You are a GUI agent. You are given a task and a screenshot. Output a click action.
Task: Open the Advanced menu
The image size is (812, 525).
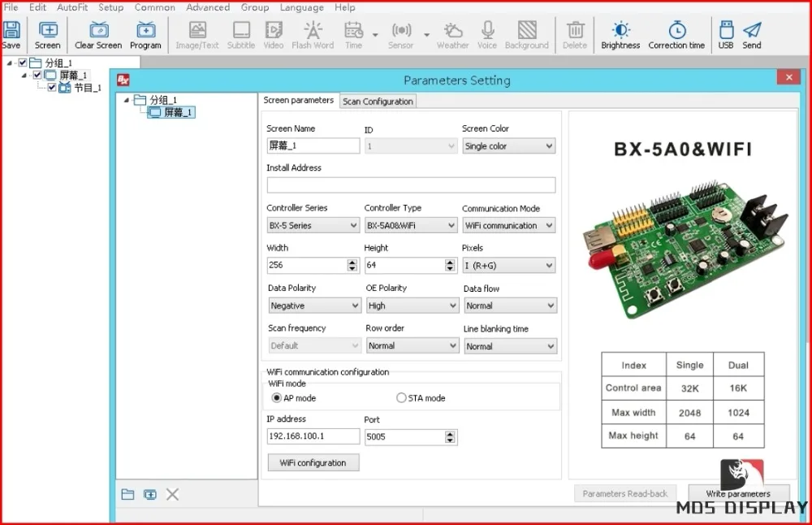point(208,7)
